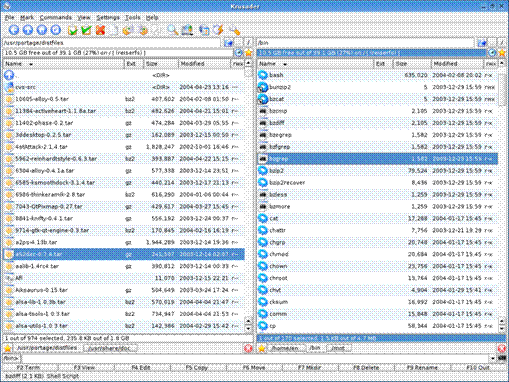Open the Tools menu

[133, 17]
